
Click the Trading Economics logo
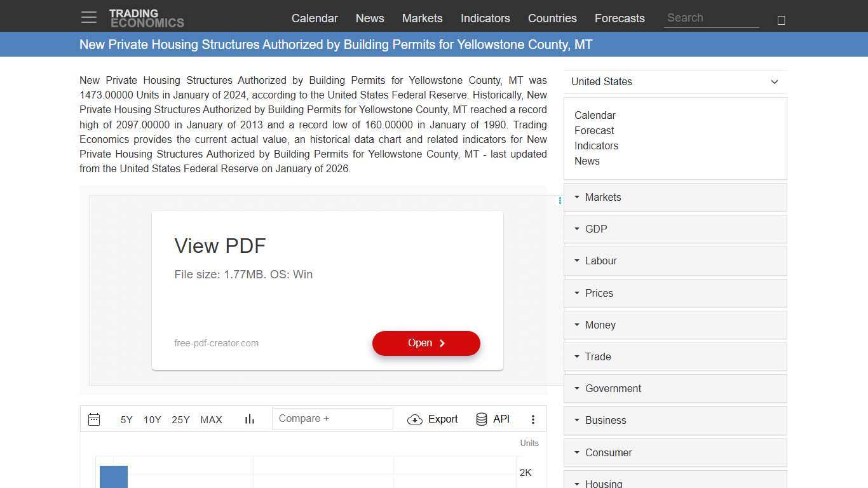pyautogui.click(x=146, y=18)
